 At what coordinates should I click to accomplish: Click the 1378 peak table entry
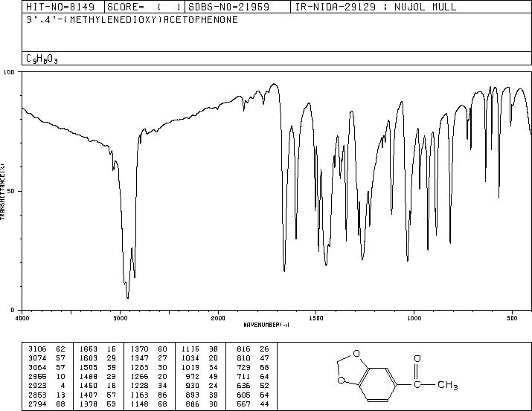point(97,404)
